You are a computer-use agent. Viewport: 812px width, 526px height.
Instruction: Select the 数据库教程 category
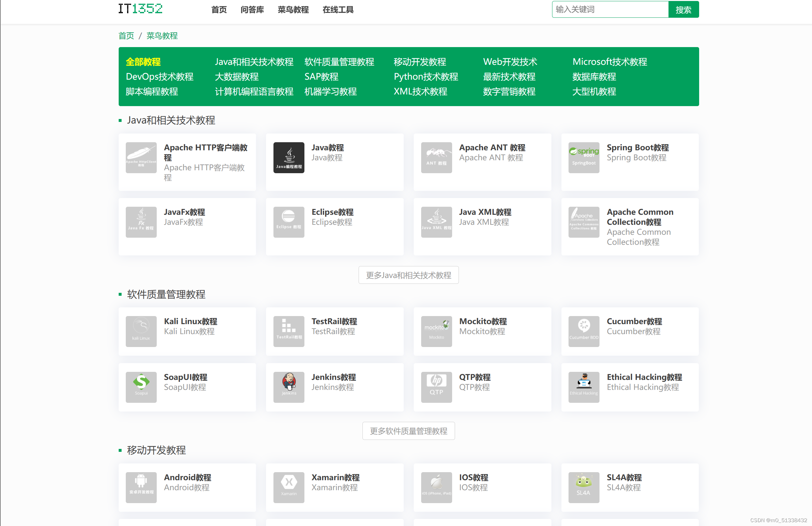coord(594,77)
